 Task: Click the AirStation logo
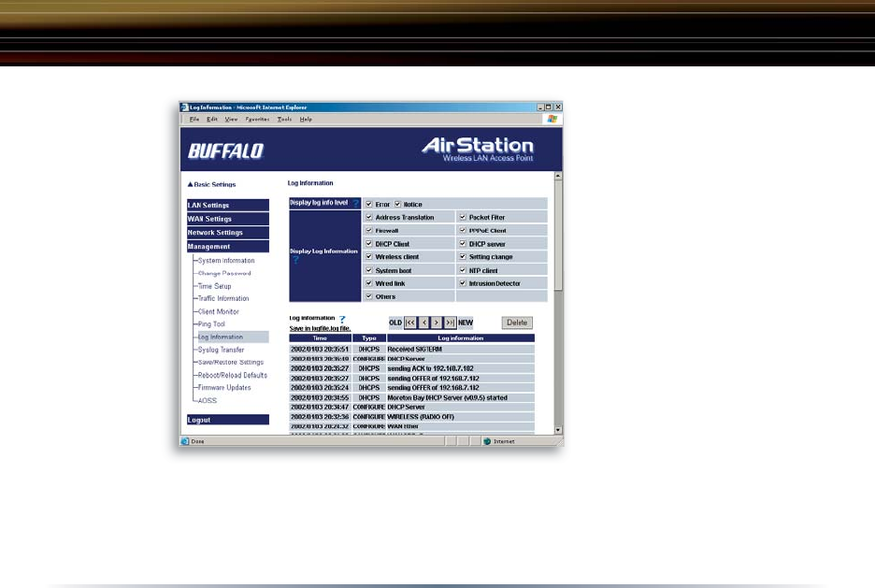pos(478,149)
